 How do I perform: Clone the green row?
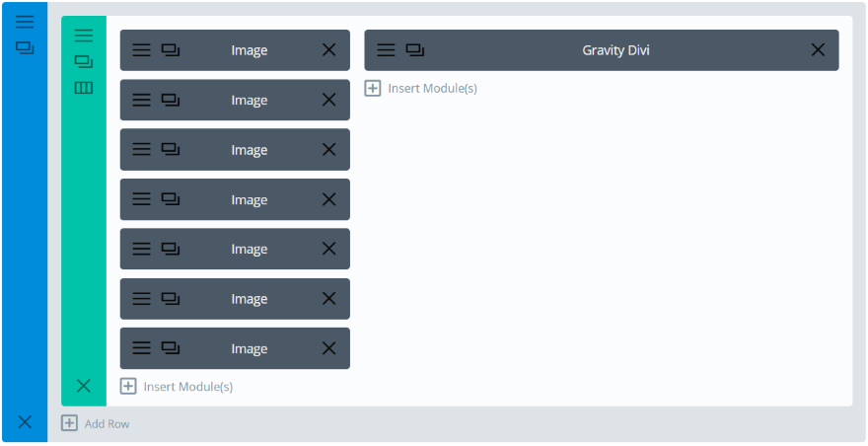[x=84, y=61]
